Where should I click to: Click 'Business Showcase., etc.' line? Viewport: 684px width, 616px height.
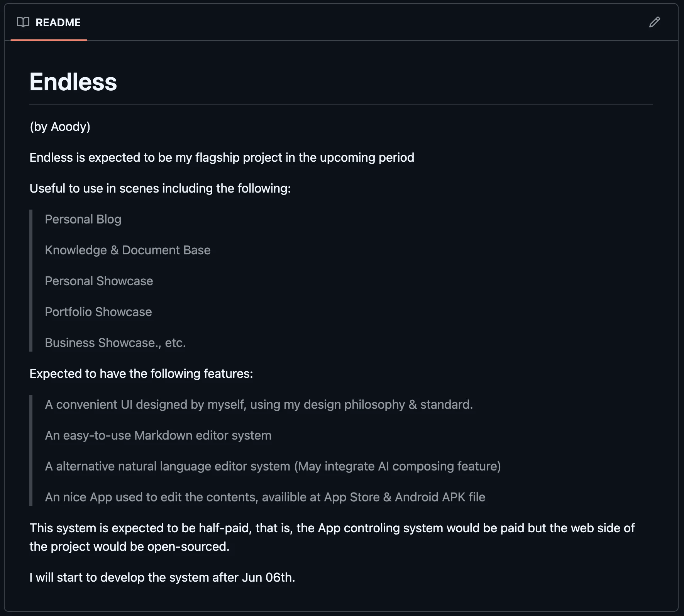click(115, 343)
